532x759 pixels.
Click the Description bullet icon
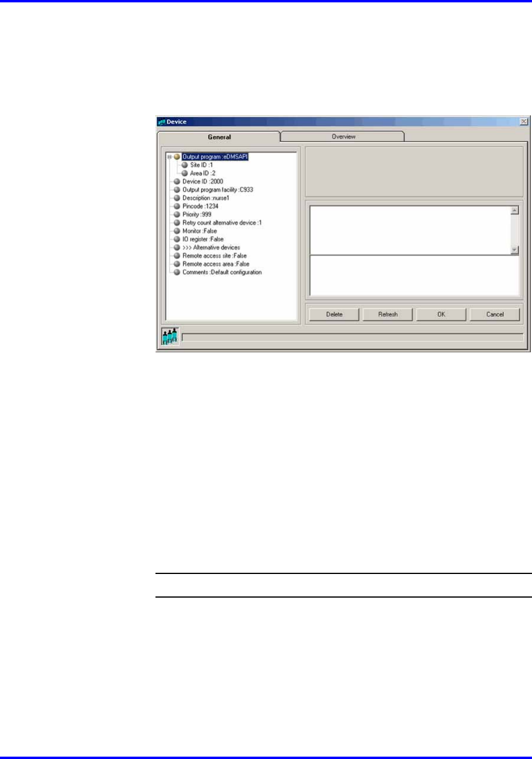(x=177, y=198)
